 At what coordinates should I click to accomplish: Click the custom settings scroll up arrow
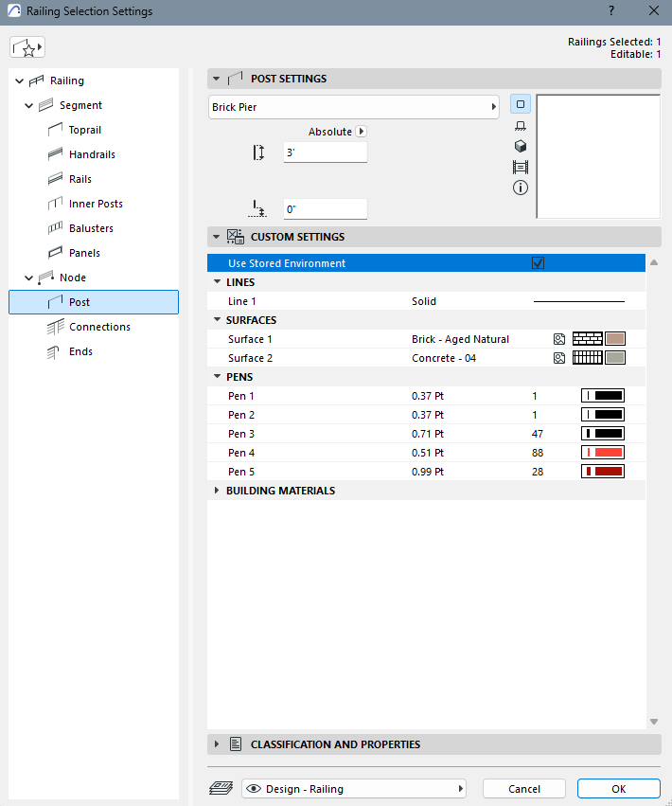(654, 262)
